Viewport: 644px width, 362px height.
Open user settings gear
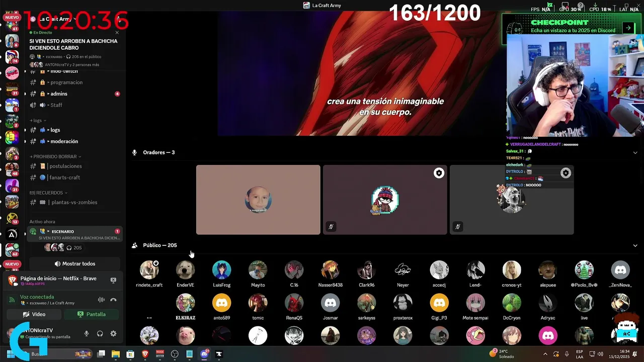coord(113,333)
